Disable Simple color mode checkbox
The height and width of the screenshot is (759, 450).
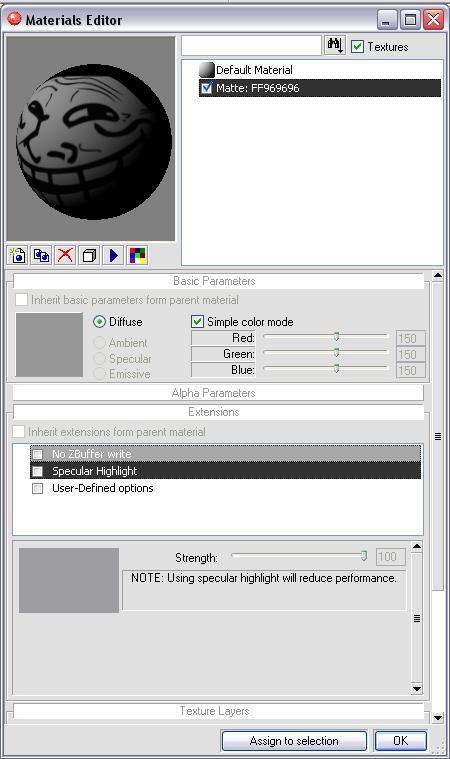[x=197, y=321]
